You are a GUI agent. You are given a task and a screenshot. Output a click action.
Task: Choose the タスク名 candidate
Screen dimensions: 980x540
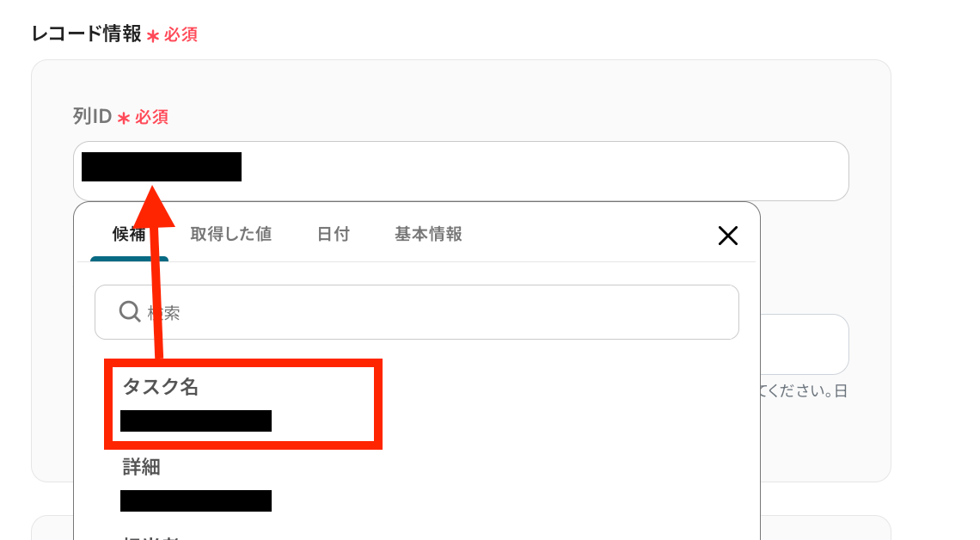243,404
